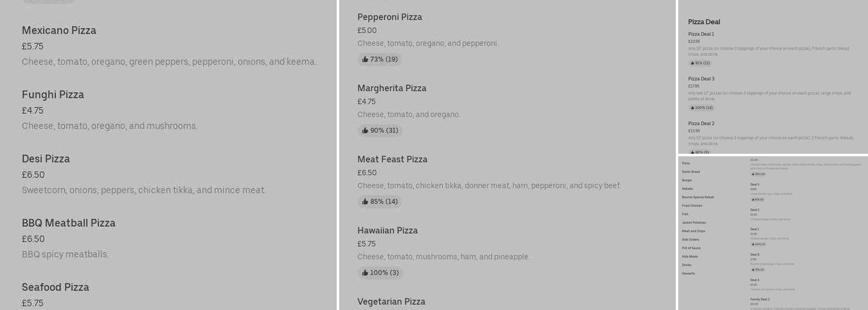Click the thumbs-up rating on Pepperoni Pizza
This screenshot has width=868, height=310.
(379, 60)
